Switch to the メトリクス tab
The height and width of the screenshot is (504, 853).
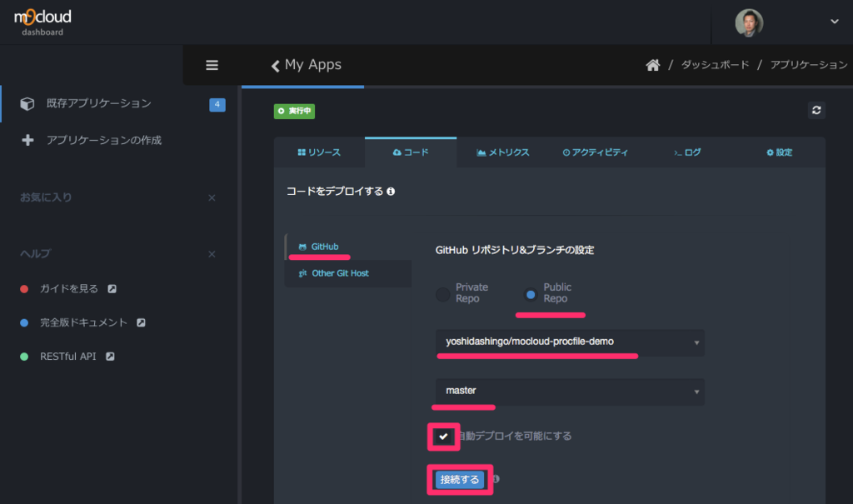point(502,152)
